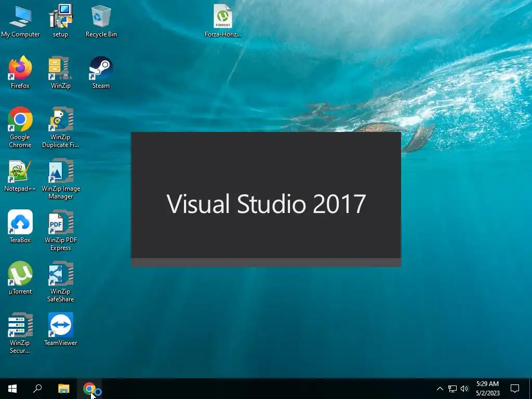Image resolution: width=532 pixels, height=399 pixels.
Task: Select the Firefox desktop shortcut
Action: pyautogui.click(x=20, y=72)
